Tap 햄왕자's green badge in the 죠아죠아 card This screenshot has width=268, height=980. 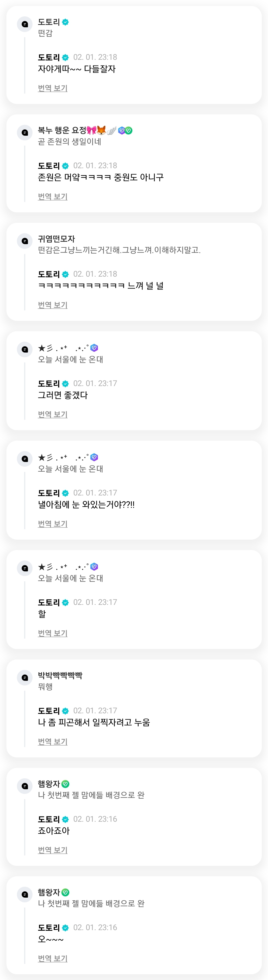65,784
